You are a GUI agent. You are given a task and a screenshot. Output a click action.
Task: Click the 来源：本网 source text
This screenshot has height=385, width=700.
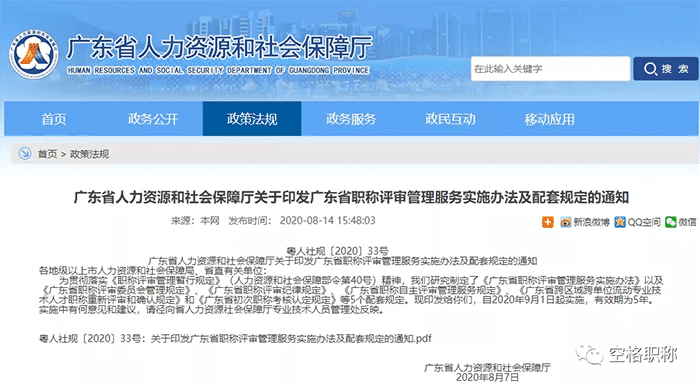(195, 220)
